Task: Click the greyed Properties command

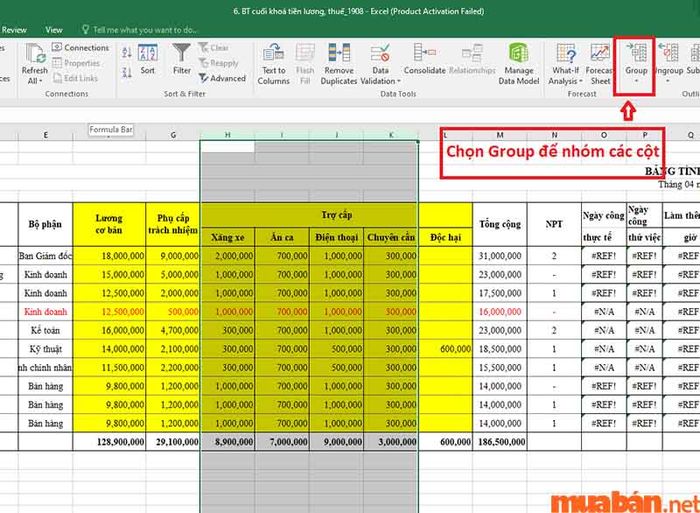Action: [x=76, y=63]
